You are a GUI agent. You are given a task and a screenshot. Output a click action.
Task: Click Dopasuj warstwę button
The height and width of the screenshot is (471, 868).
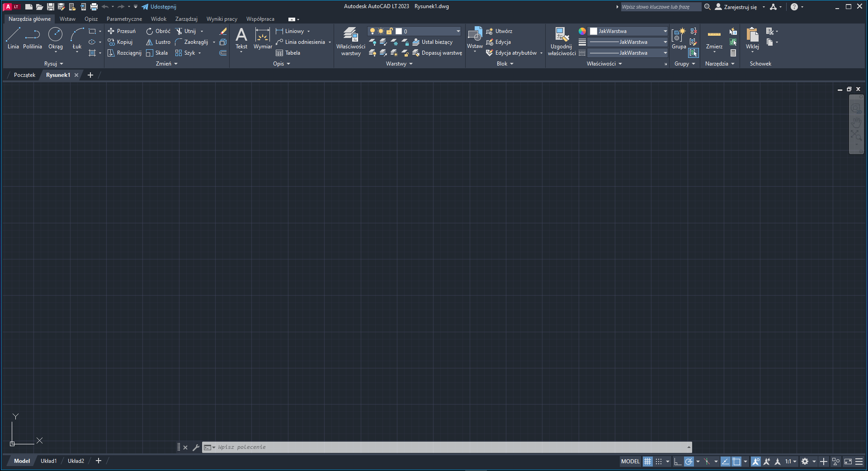[437, 53]
